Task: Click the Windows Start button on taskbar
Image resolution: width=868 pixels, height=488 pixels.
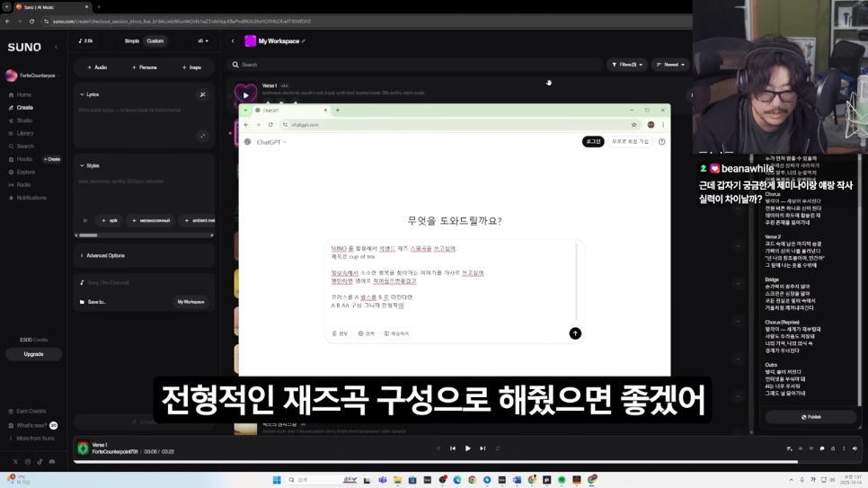Action: click(277, 480)
